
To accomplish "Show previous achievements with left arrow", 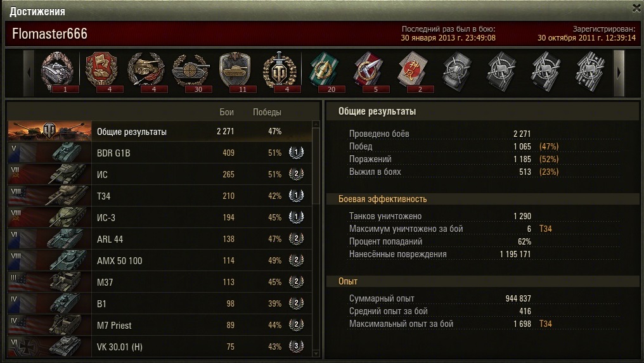I will (x=29, y=73).
